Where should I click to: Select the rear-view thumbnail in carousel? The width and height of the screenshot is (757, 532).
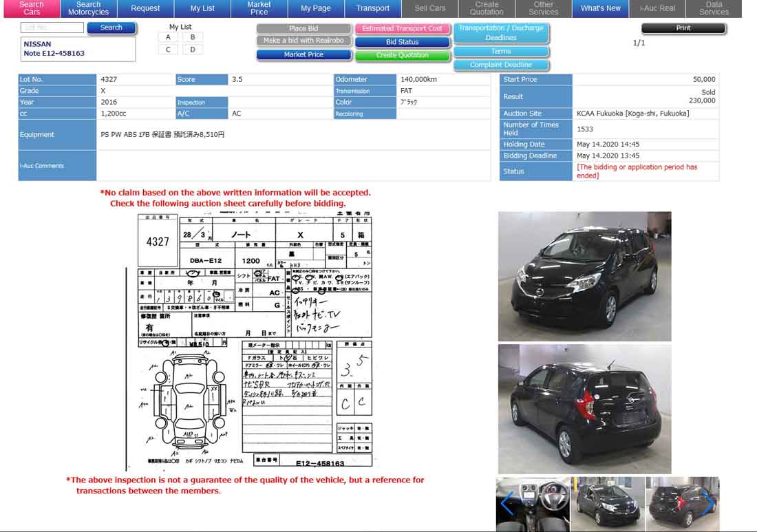(x=682, y=504)
